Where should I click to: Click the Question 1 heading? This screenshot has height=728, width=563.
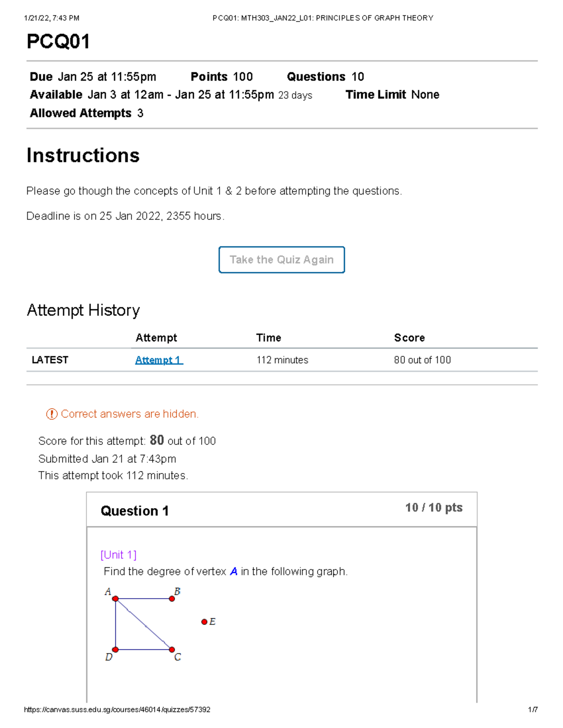pos(136,510)
